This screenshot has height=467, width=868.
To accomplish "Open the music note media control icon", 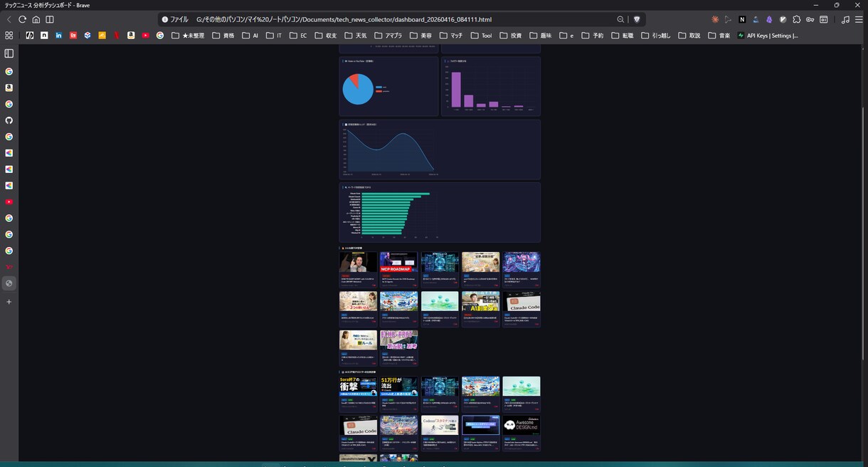I will pyautogui.click(x=845, y=19).
